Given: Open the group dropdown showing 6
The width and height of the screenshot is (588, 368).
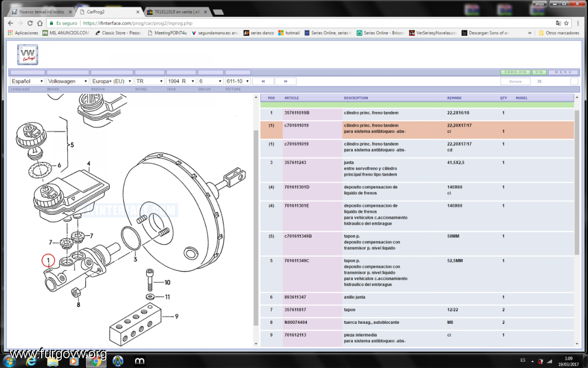Looking at the screenshot, I should [211, 81].
